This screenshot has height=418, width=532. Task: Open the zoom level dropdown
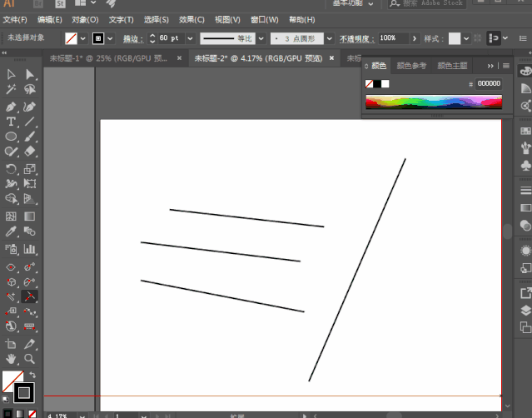pos(82,416)
